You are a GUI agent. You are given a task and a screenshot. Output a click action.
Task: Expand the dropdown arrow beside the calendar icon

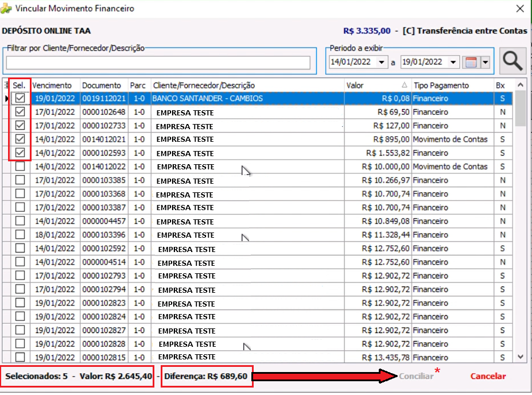[x=486, y=62]
